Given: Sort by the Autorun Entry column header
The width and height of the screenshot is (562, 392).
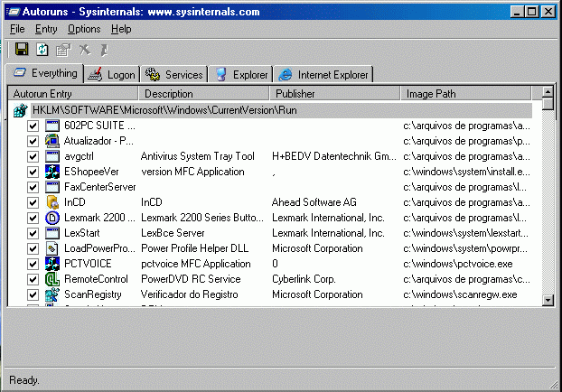Looking at the screenshot, I should tap(73, 94).
